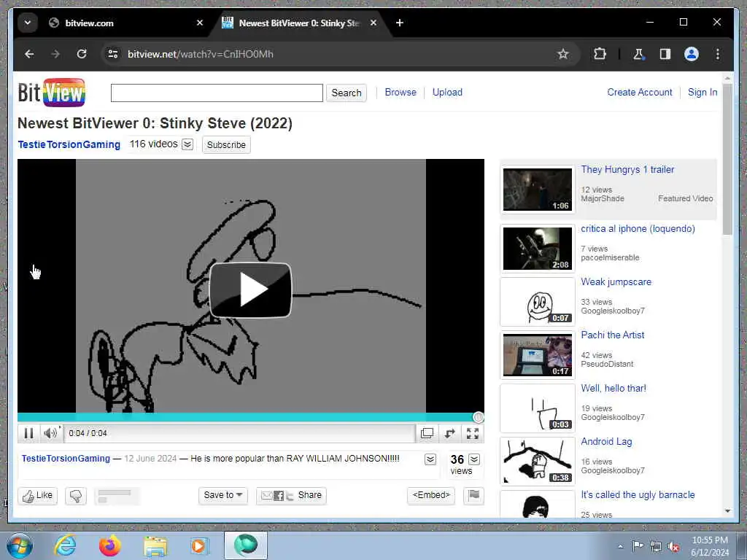747x560 pixels.
Task: Open Chrome Labs flask icon
Action: [x=638, y=54]
